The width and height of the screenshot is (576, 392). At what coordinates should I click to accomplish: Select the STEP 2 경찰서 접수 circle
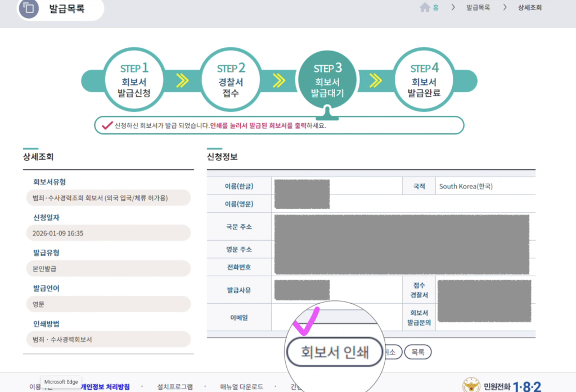tap(231, 79)
